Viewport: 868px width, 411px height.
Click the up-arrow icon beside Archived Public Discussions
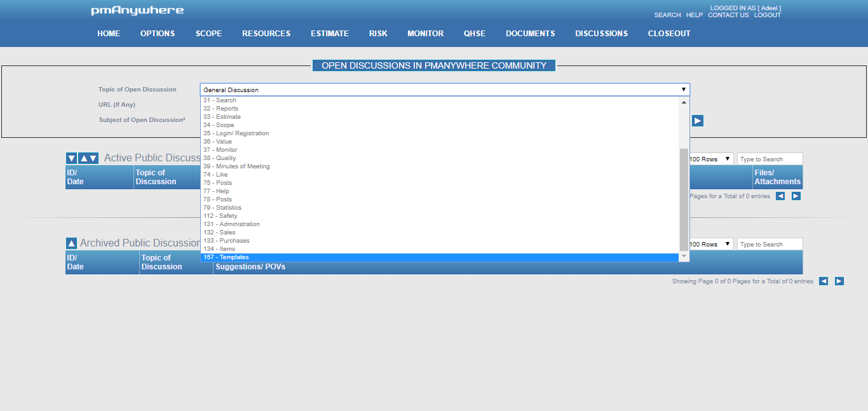click(72, 243)
